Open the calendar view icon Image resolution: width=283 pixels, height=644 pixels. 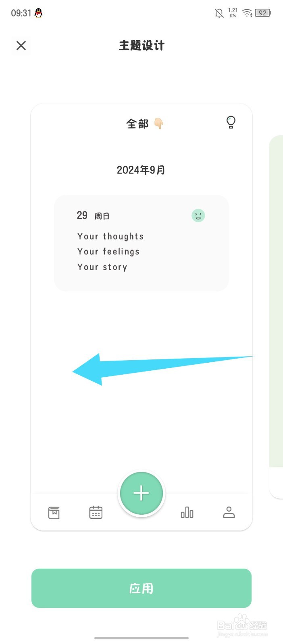coord(96,512)
